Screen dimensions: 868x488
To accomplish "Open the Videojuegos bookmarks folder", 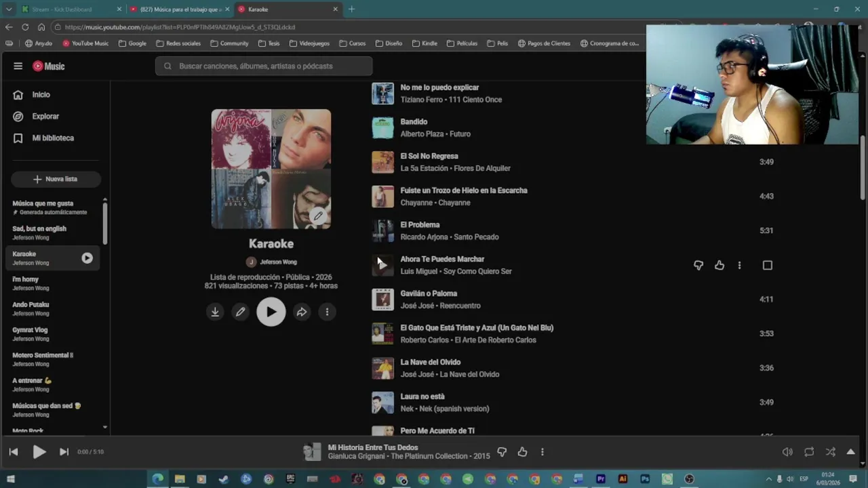I will point(309,43).
